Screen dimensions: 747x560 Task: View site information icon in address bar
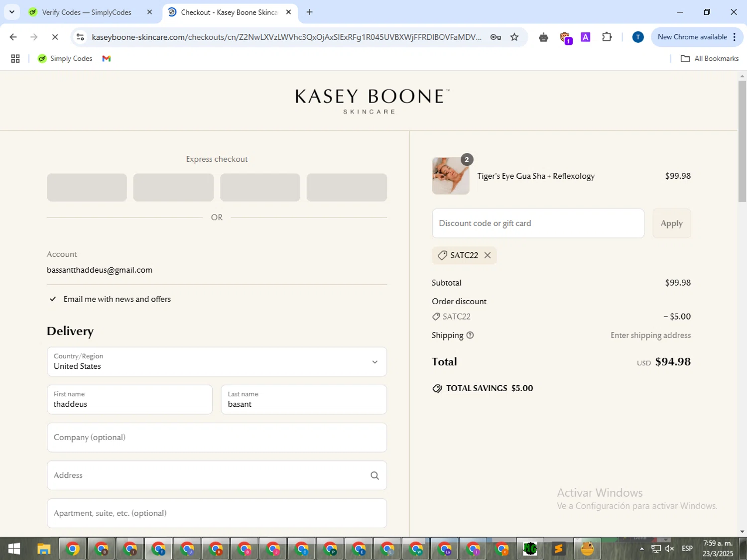coord(80,37)
